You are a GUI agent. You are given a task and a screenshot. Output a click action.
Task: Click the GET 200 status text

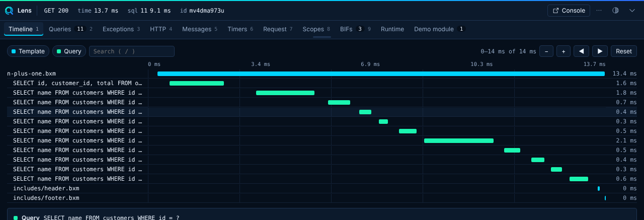pyautogui.click(x=56, y=11)
